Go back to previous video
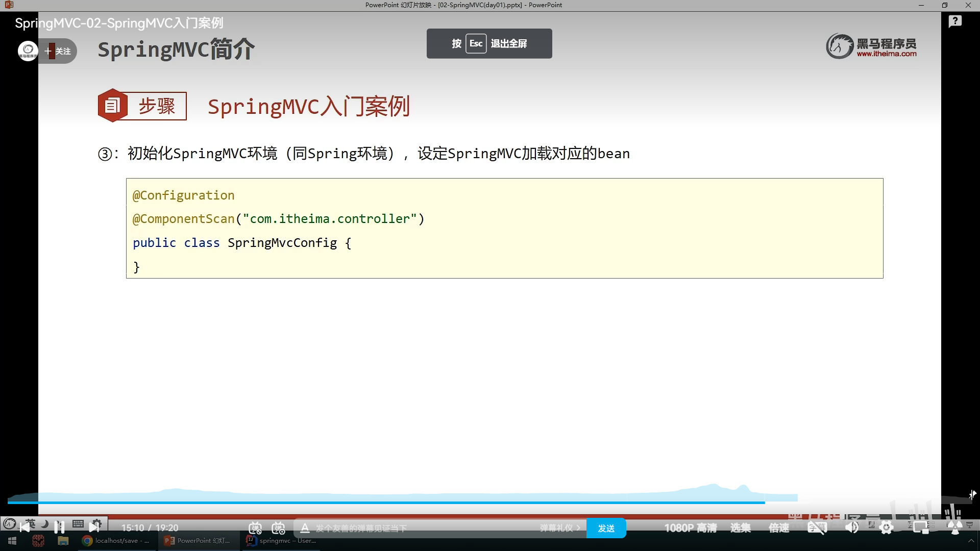Image resolution: width=980 pixels, height=551 pixels. coord(24,527)
